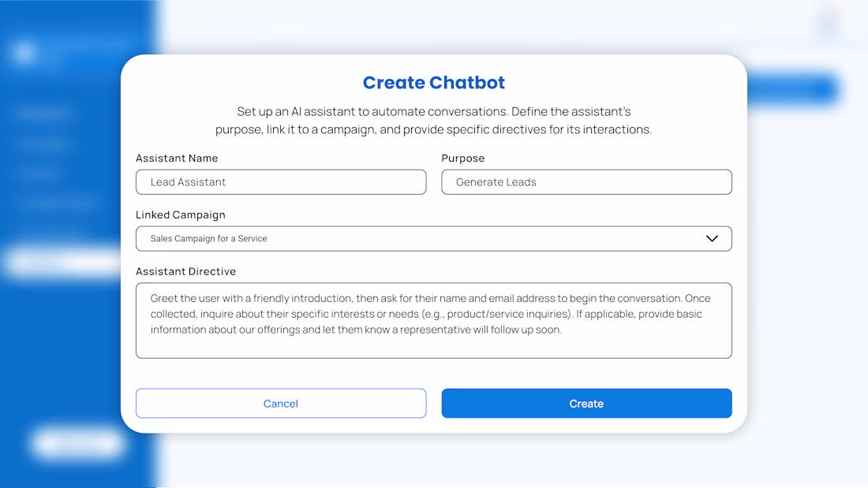
Task: Select the 'Sales Campaign for a Service' text
Action: [x=208, y=239]
